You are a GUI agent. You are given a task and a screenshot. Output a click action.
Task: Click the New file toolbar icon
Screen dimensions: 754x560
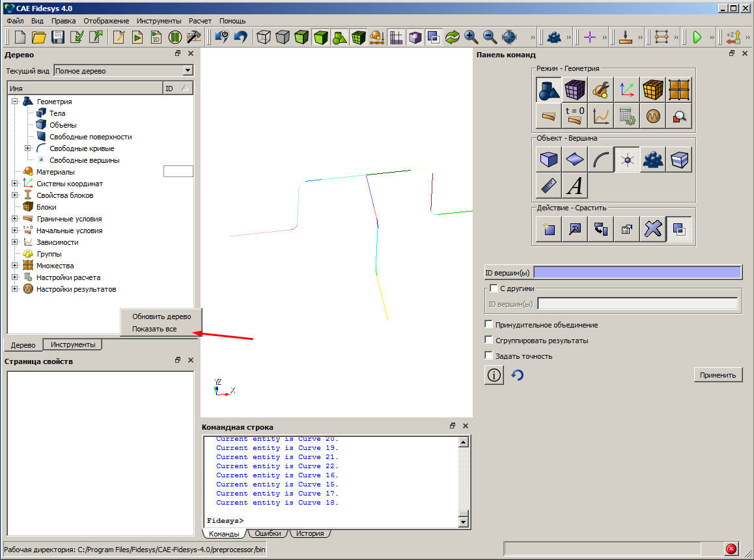tap(20, 37)
